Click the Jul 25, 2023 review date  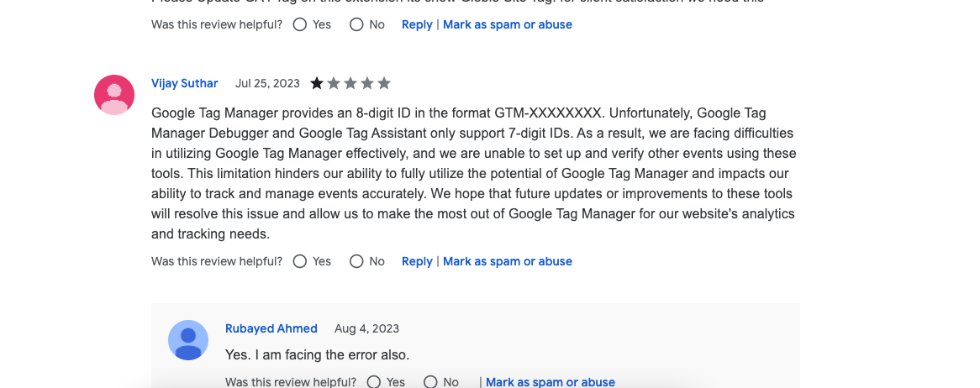pyautogui.click(x=267, y=83)
